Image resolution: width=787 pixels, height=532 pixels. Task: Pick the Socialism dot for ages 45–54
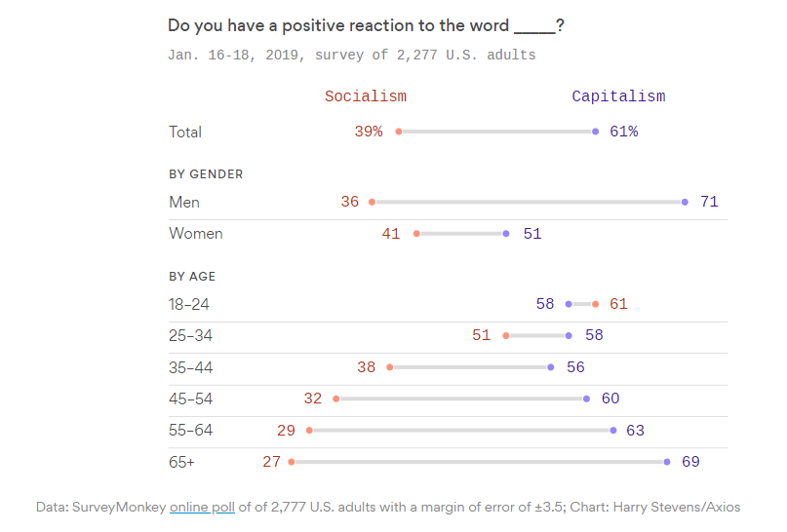pos(336,399)
